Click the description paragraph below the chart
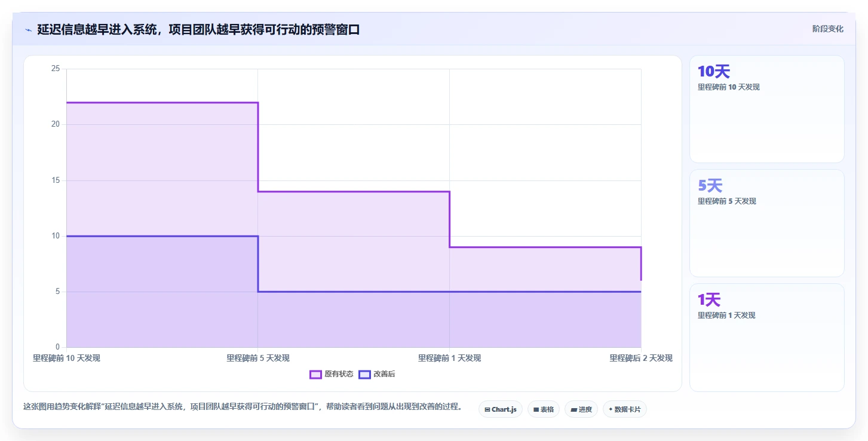Screen dimensions: 868x441 click(243, 407)
